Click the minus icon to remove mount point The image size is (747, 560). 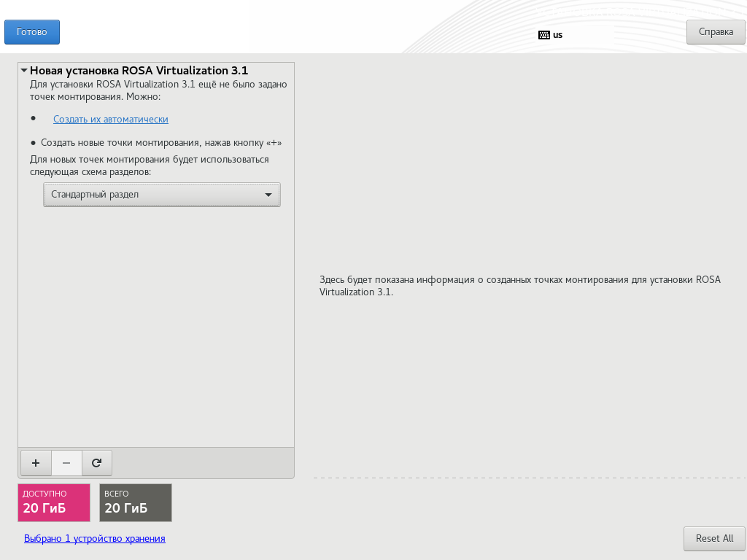point(66,463)
